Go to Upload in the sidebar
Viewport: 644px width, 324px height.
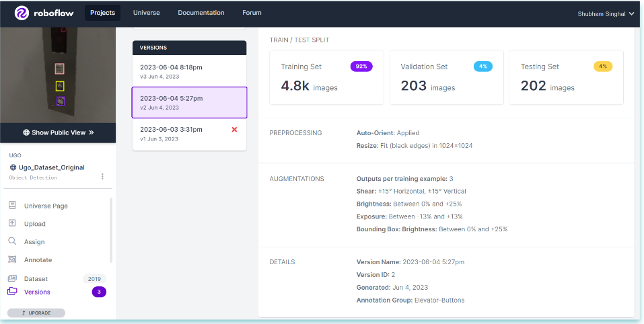click(x=34, y=224)
